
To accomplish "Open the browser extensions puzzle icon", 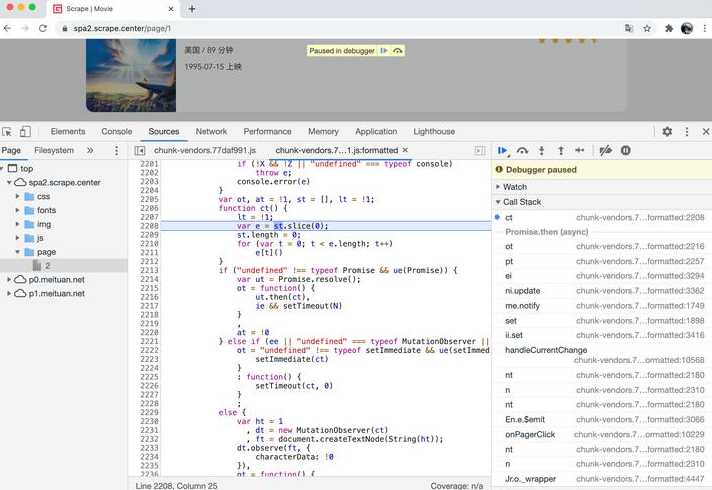I will click(669, 28).
